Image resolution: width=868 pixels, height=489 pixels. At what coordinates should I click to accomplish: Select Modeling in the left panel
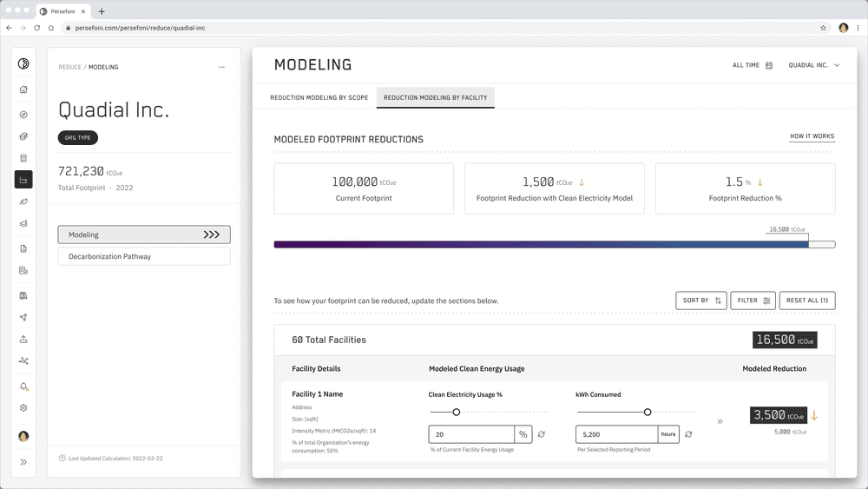[x=144, y=235]
